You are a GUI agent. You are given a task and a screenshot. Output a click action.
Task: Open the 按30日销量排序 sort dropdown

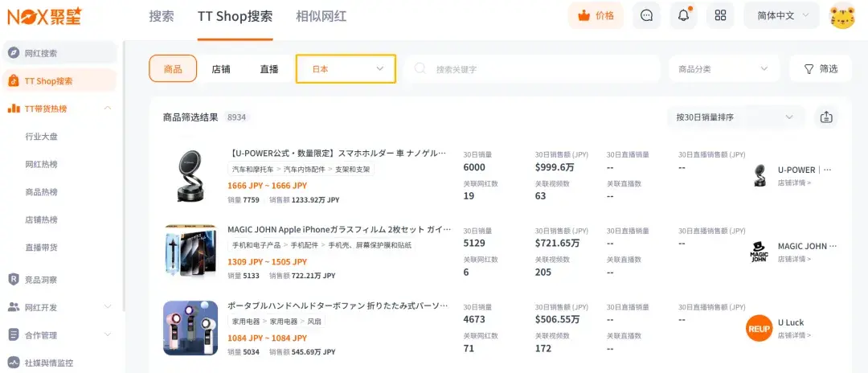735,117
